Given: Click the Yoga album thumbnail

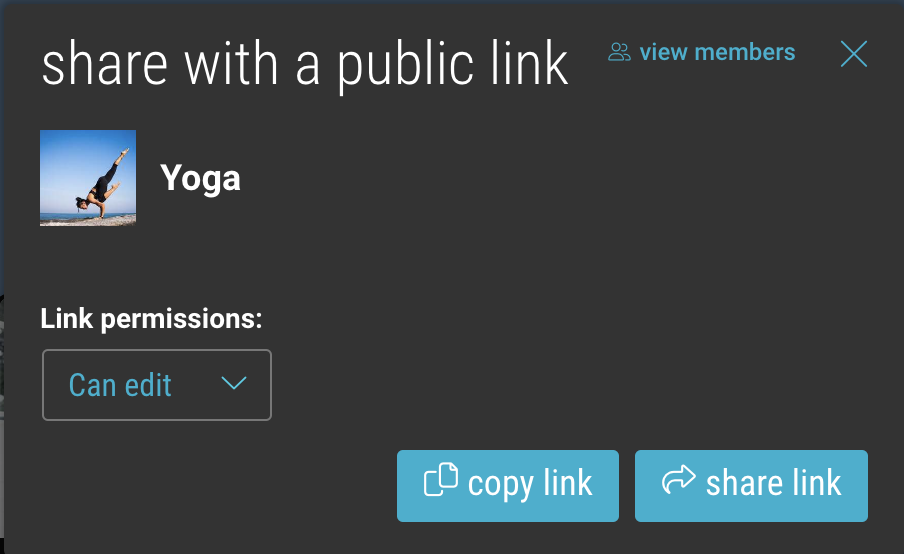Looking at the screenshot, I should (88, 178).
